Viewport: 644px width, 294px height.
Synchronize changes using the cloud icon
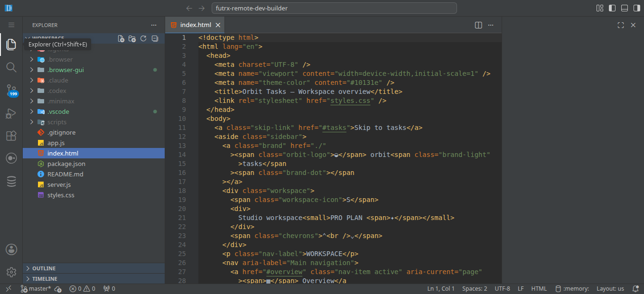coord(58,288)
